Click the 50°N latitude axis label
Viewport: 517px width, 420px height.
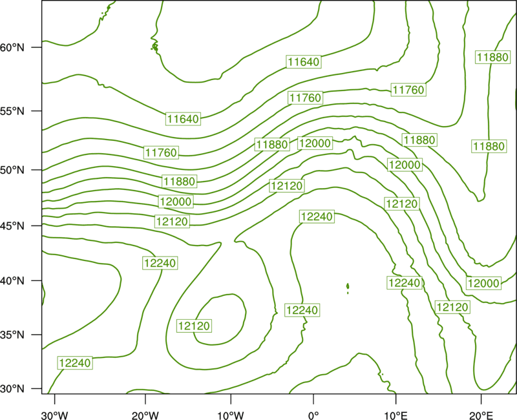[x=12, y=170]
